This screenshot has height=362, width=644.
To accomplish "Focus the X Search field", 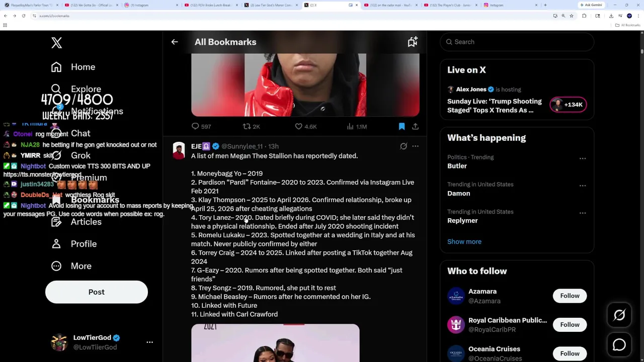I will (517, 42).
